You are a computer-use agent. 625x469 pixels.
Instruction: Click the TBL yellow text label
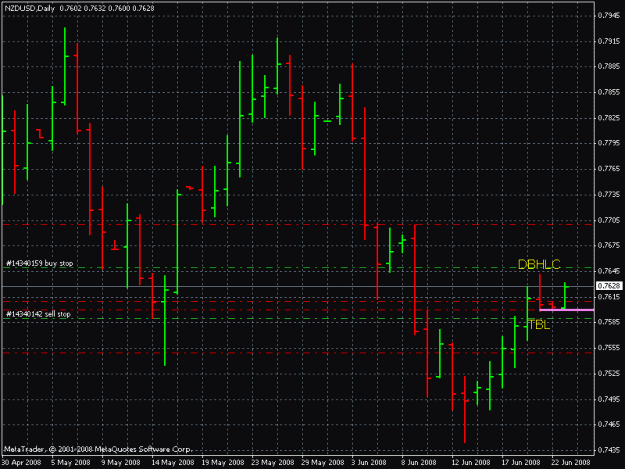tap(539, 325)
